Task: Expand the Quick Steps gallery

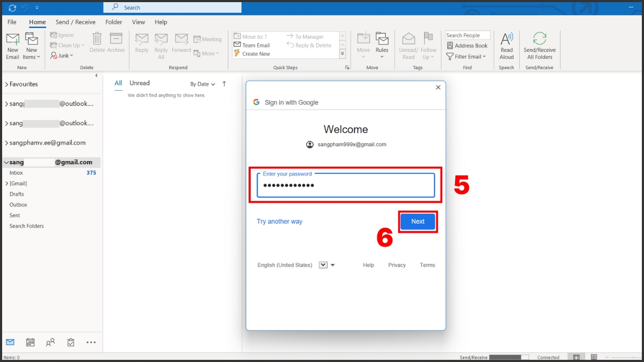Action: tap(342, 54)
